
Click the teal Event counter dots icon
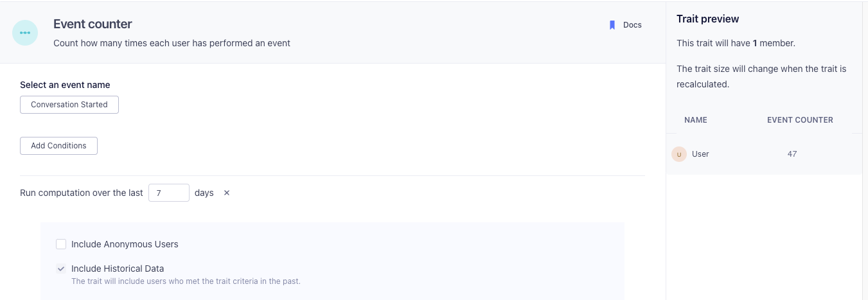point(25,32)
